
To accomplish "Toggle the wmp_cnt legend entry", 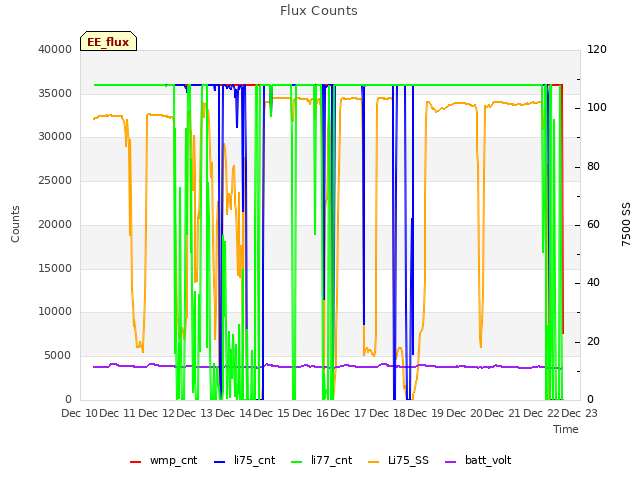I will point(163,460).
